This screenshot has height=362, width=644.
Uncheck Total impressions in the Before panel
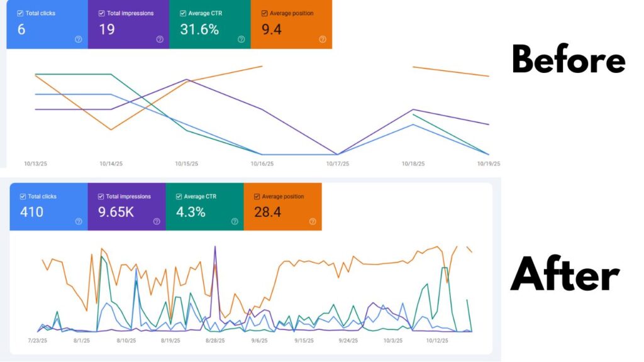tap(100, 14)
